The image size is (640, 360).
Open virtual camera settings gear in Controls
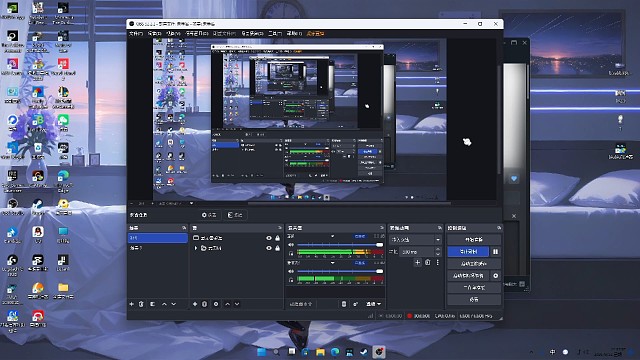click(x=496, y=276)
